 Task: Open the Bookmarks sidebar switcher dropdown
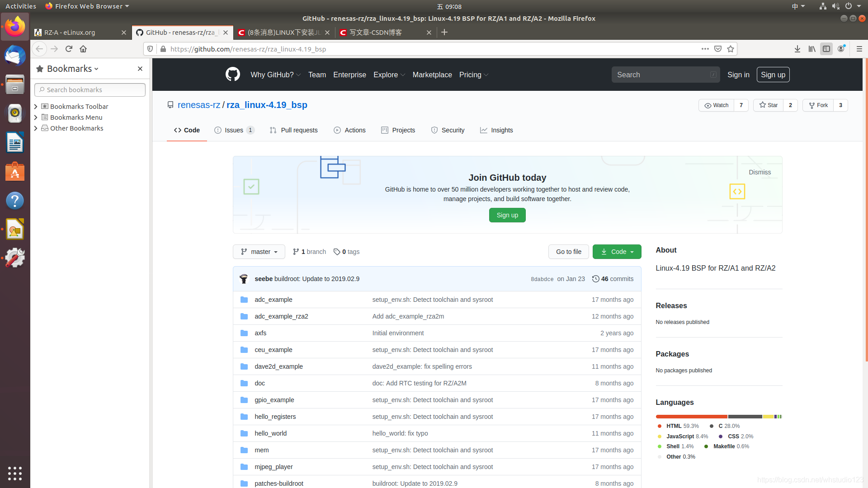[x=73, y=69]
